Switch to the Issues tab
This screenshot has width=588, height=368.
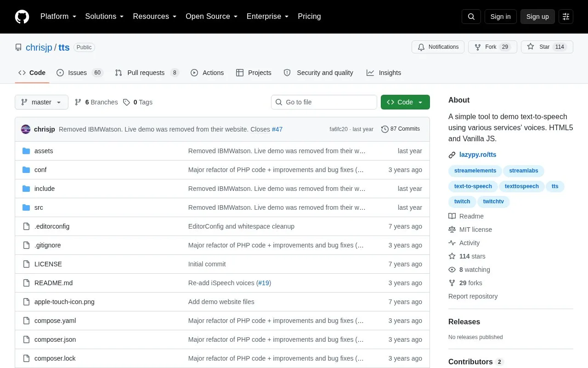click(80, 73)
